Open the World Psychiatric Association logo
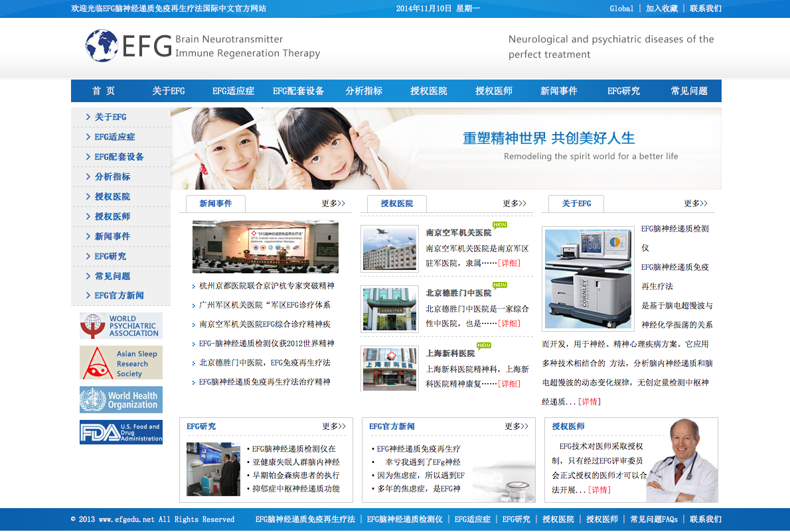 point(121,326)
